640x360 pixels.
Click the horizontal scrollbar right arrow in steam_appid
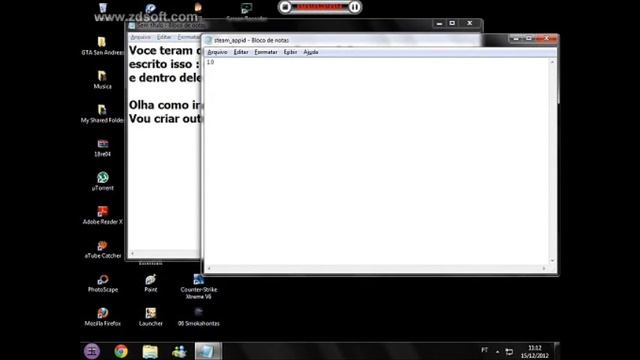pyautogui.click(x=544, y=268)
